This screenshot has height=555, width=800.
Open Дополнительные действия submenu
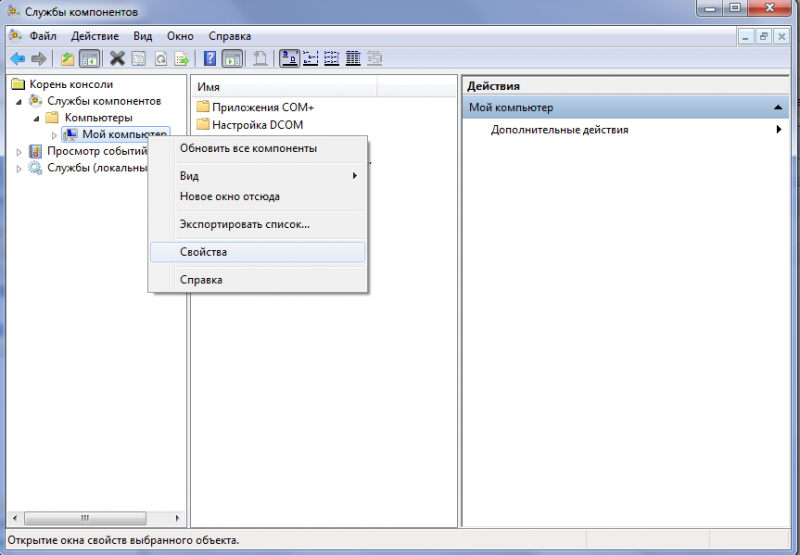(635, 130)
